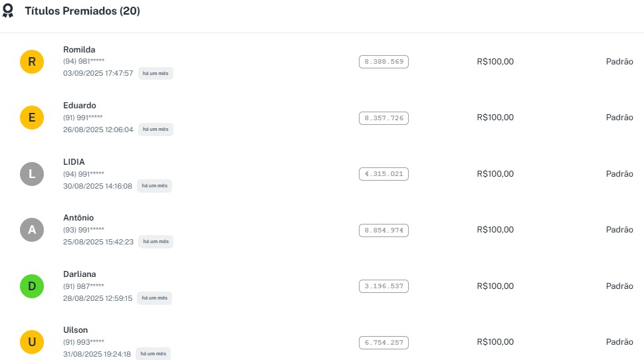Click the 4.315.021 ticket badge
644x360 pixels.
coord(383,174)
